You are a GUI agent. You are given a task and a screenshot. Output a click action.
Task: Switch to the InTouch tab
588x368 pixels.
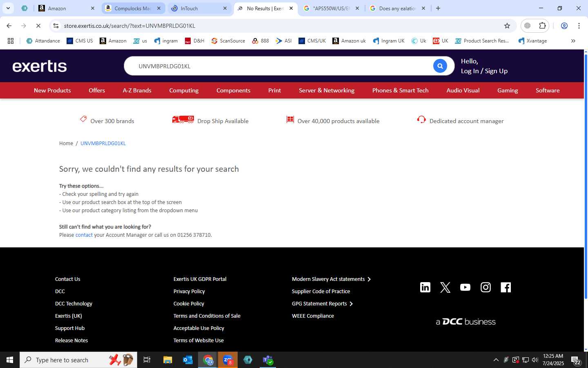199,8
